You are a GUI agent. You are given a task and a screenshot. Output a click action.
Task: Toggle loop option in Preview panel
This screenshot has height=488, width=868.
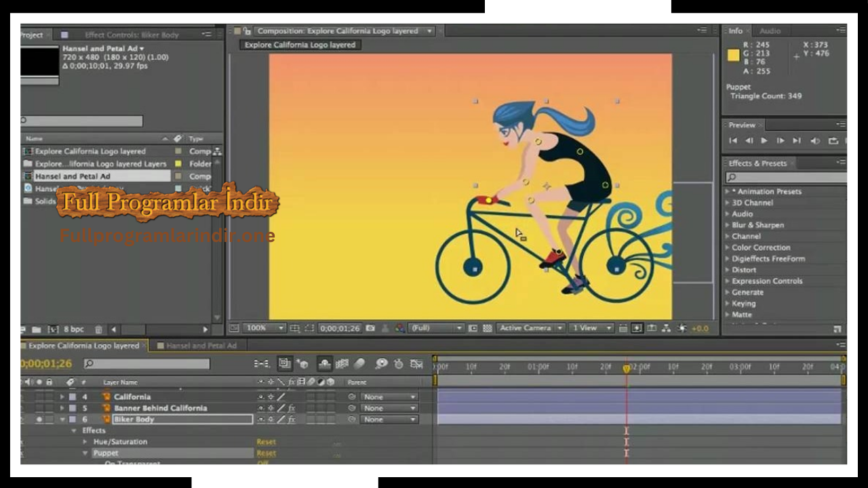point(833,141)
